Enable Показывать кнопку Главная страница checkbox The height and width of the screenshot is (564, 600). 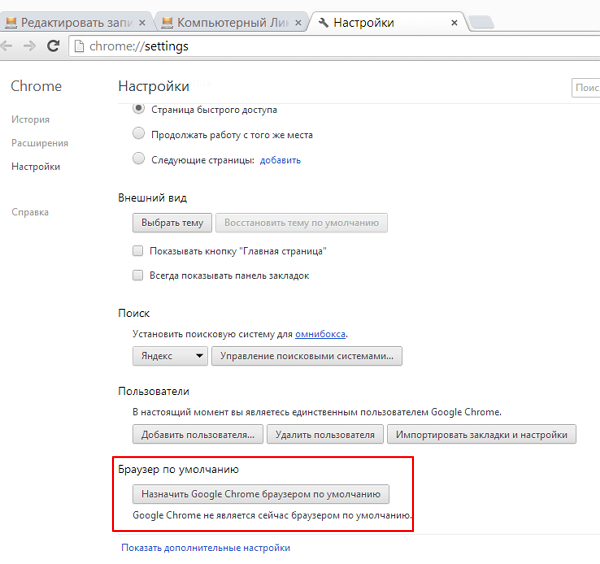coord(138,251)
